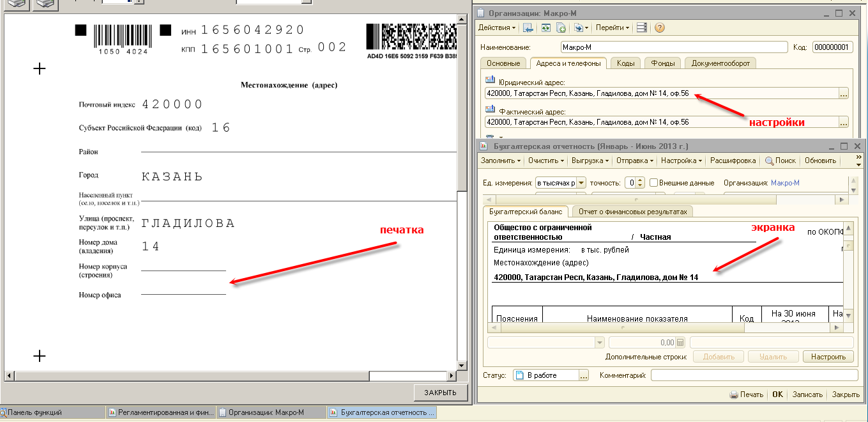This screenshot has height=422, width=868.
Task: Switch to the Коды tab
Action: [x=625, y=63]
